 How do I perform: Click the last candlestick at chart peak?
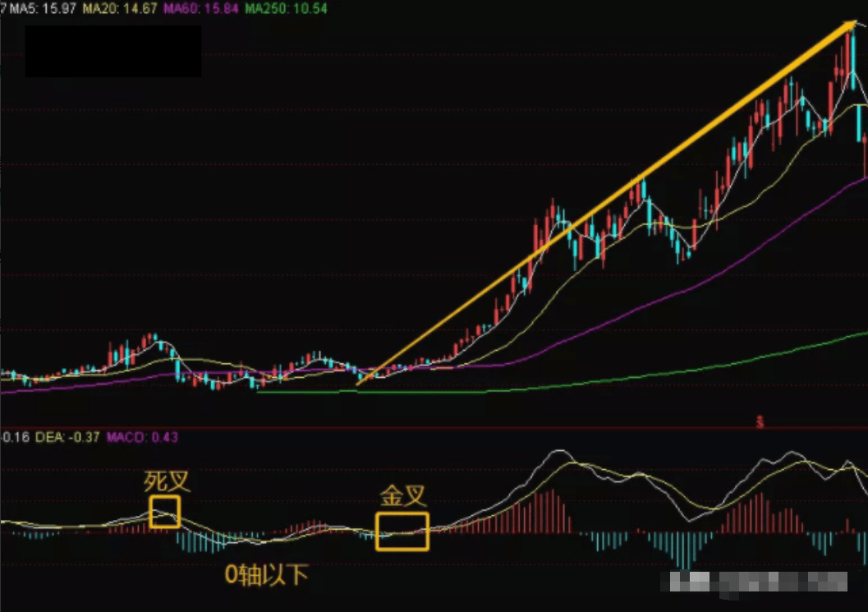click(865, 157)
